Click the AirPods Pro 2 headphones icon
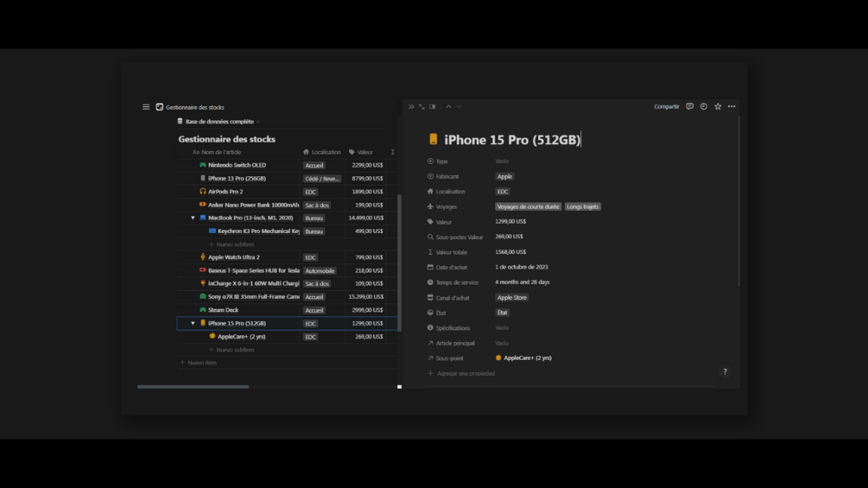Image resolution: width=868 pixels, height=488 pixels. (203, 192)
